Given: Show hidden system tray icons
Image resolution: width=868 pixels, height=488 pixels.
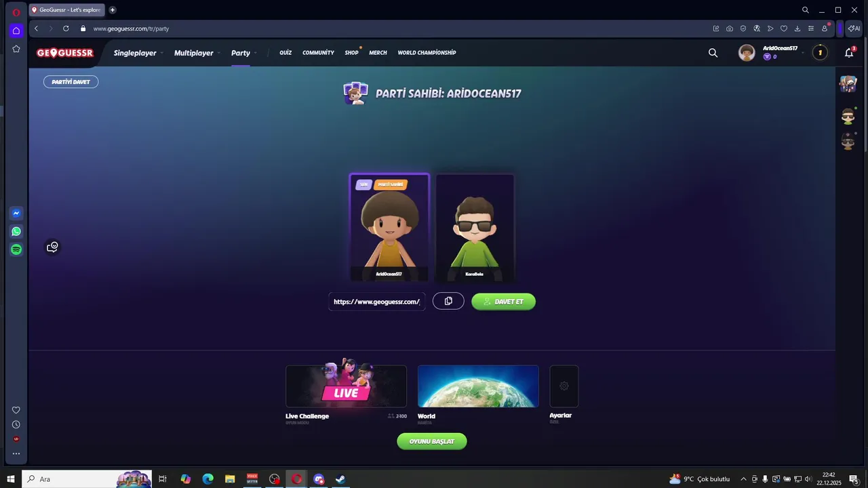Looking at the screenshot, I should [743, 479].
